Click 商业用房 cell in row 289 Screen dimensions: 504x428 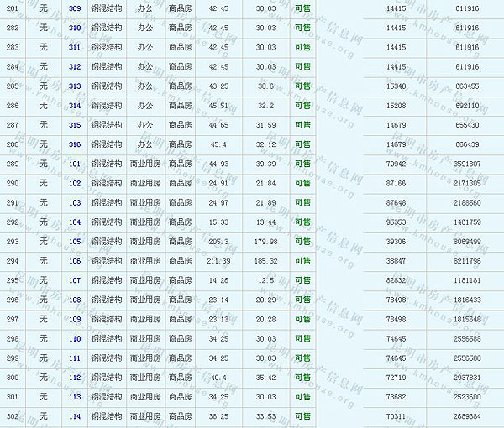(x=145, y=164)
